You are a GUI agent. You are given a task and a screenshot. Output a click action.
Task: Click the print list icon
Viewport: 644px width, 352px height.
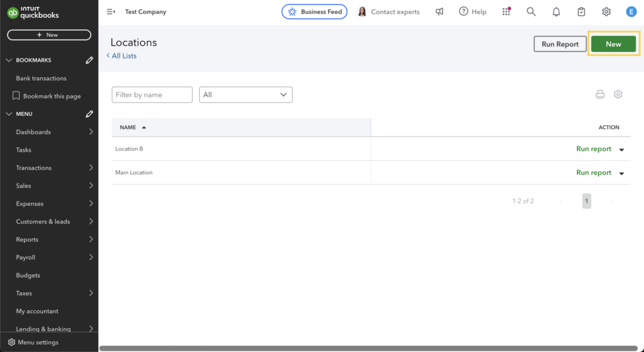600,94
